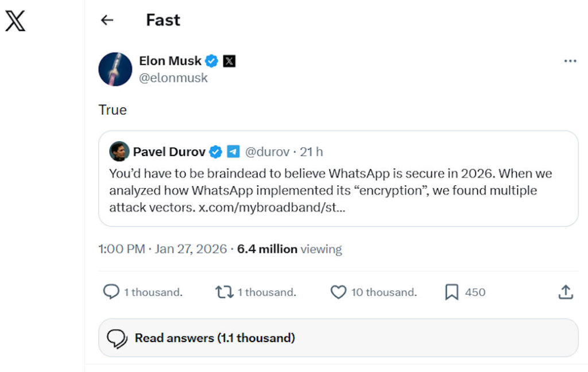Image resolution: width=588 pixels, height=372 pixels.
Task: Click Pavel Durov's verified checkmark
Action: [x=215, y=152]
